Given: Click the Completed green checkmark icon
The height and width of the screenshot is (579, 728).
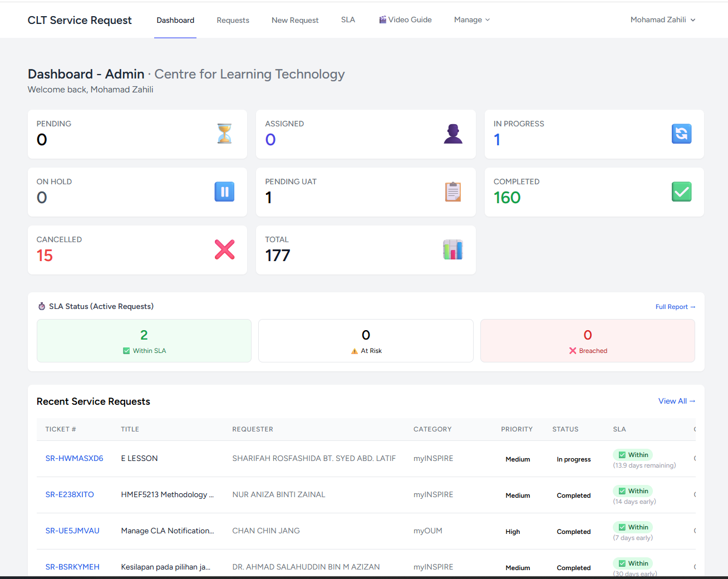Looking at the screenshot, I should point(681,192).
